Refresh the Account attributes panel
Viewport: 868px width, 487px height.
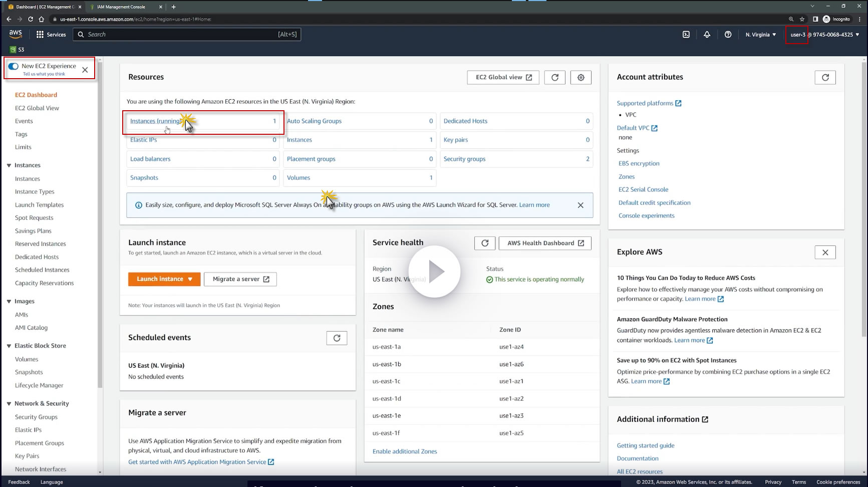point(825,77)
